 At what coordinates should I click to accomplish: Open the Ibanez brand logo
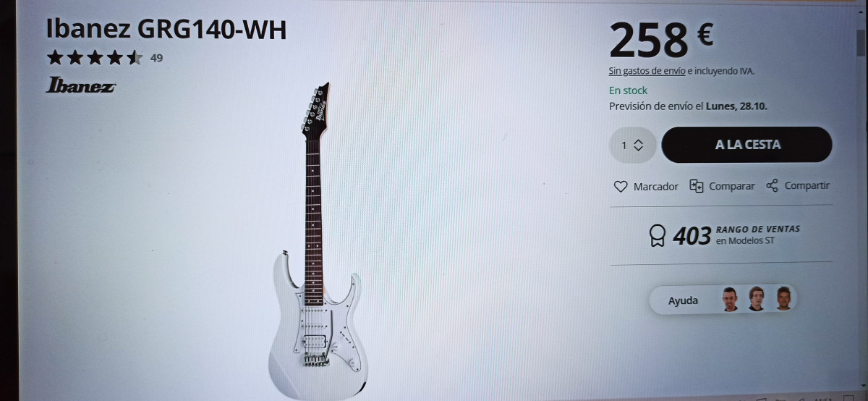tap(80, 85)
